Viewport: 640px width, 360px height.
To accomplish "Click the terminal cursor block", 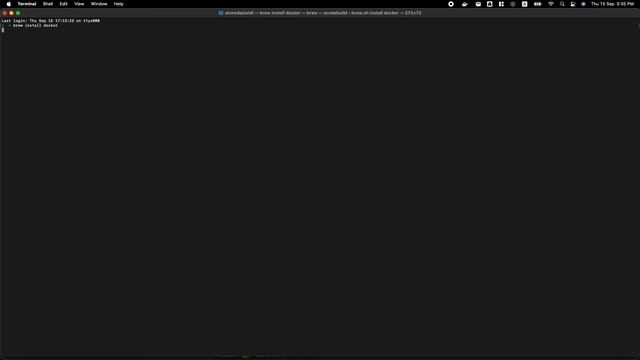I will coord(3,30).
